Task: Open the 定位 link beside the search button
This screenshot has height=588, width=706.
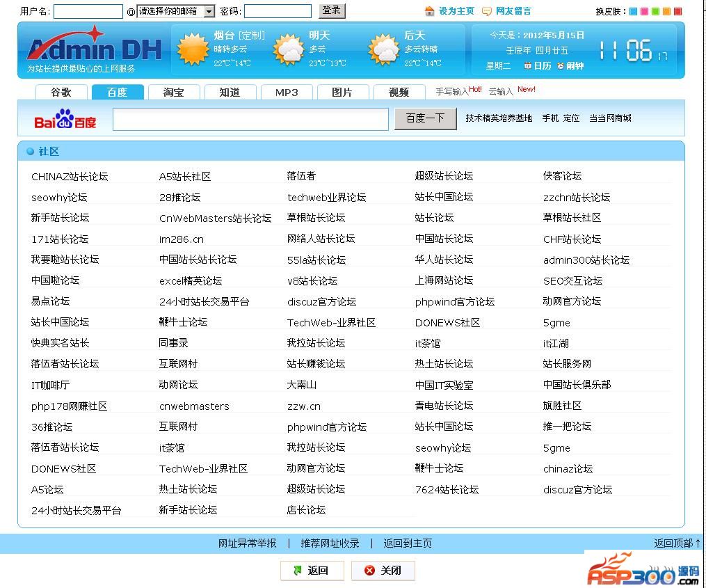Action: pos(571,118)
